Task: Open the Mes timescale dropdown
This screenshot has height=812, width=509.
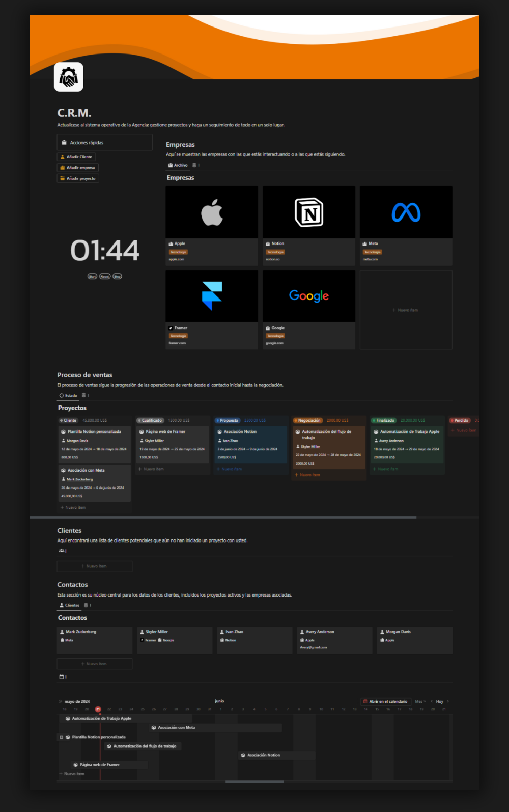Action: (420, 701)
